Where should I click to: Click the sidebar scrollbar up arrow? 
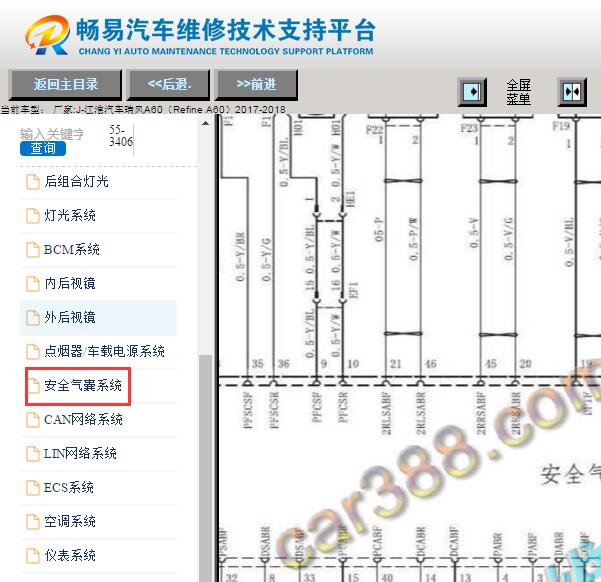coord(205,123)
